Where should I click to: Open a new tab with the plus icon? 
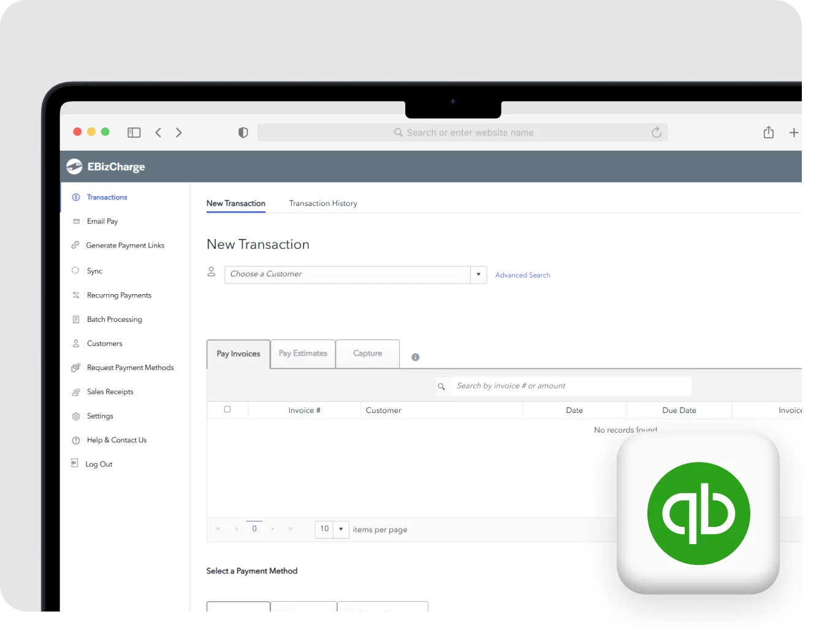click(794, 132)
